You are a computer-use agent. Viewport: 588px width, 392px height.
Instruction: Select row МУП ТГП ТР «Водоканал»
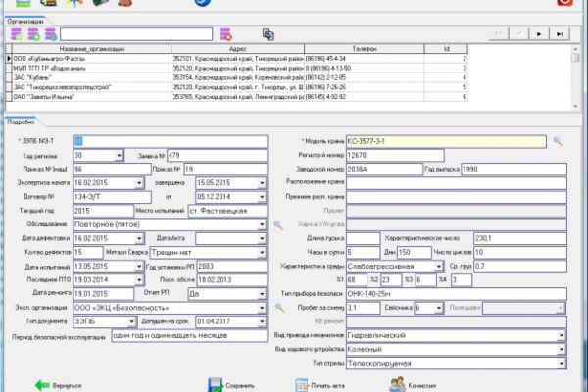pyautogui.click(x=240, y=69)
